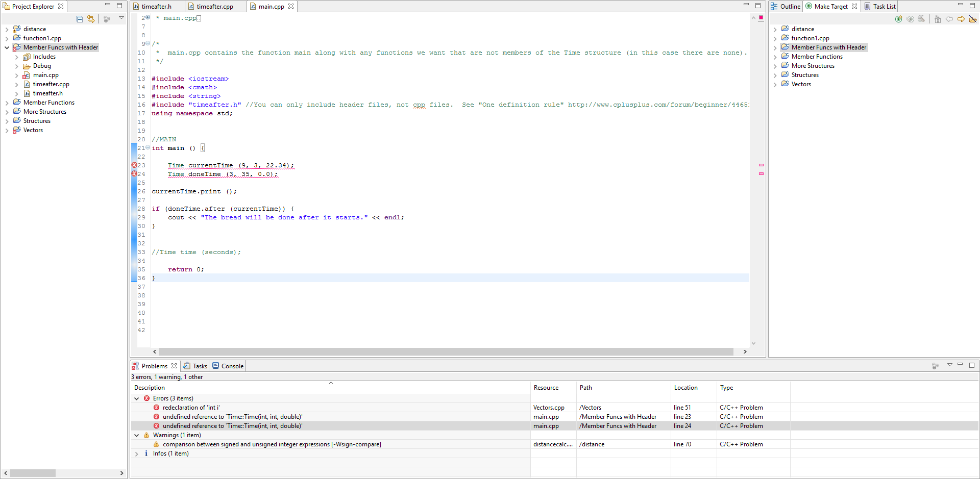Click editor horizontal scrollbar thumb
Image resolution: width=980 pixels, height=479 pixels.
point(446,352)
